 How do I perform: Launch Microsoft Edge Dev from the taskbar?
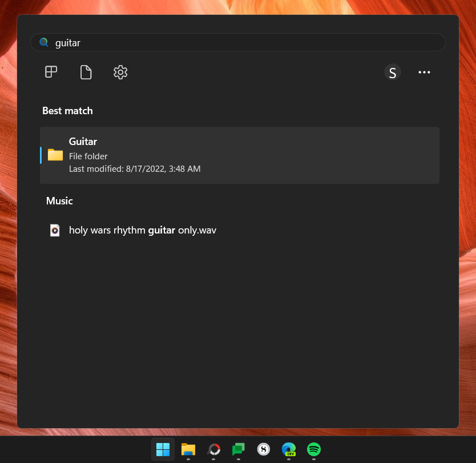288,450
